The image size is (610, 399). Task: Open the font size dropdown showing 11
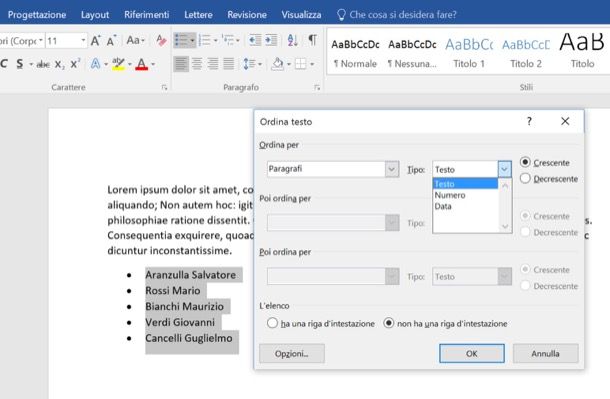click(83, 40)
